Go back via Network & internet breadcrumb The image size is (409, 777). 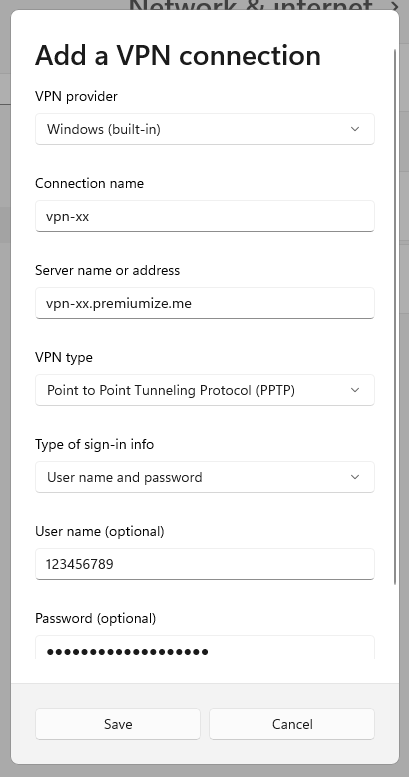coord(250,5)
